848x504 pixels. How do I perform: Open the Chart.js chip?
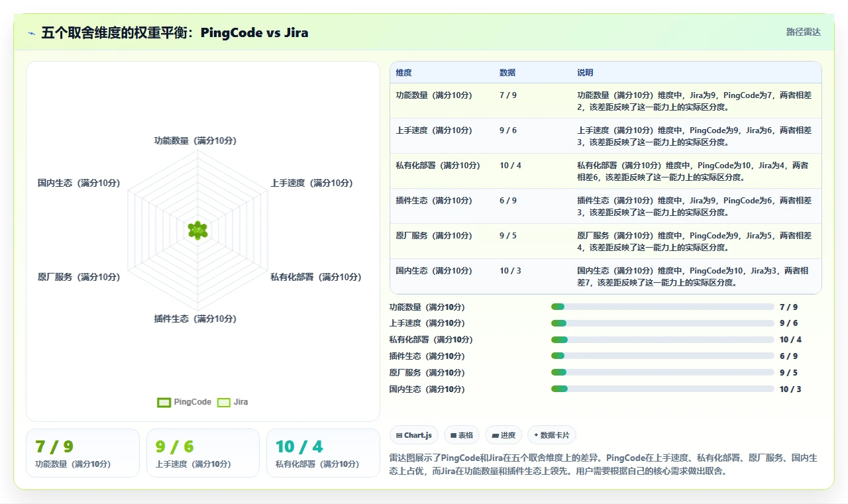414,435
